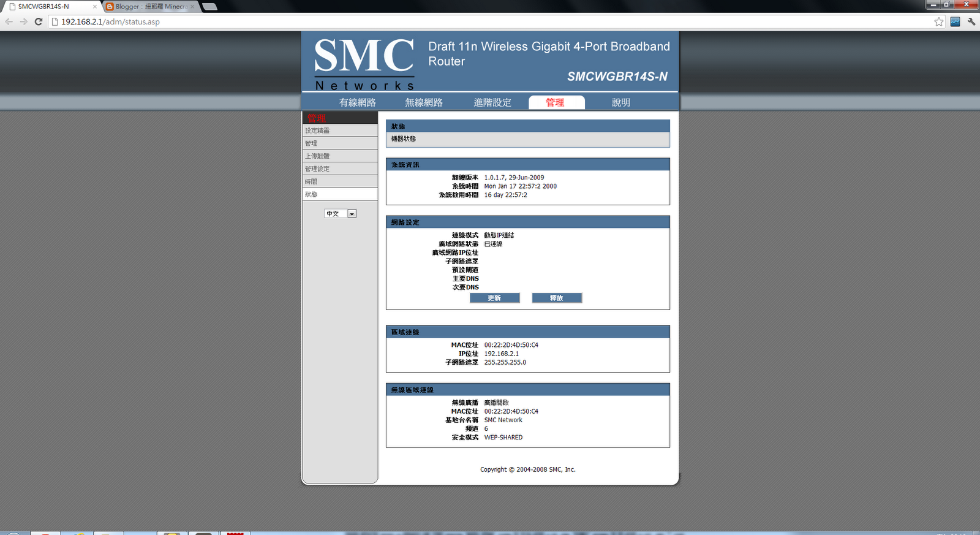The image size is (980, 535).
Task: Open 設定精靈 in the sidebar
Action: coord(340,131)
